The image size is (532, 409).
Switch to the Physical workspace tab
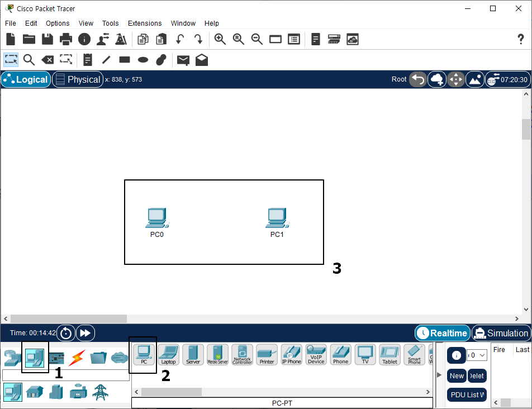coord(78,79)
